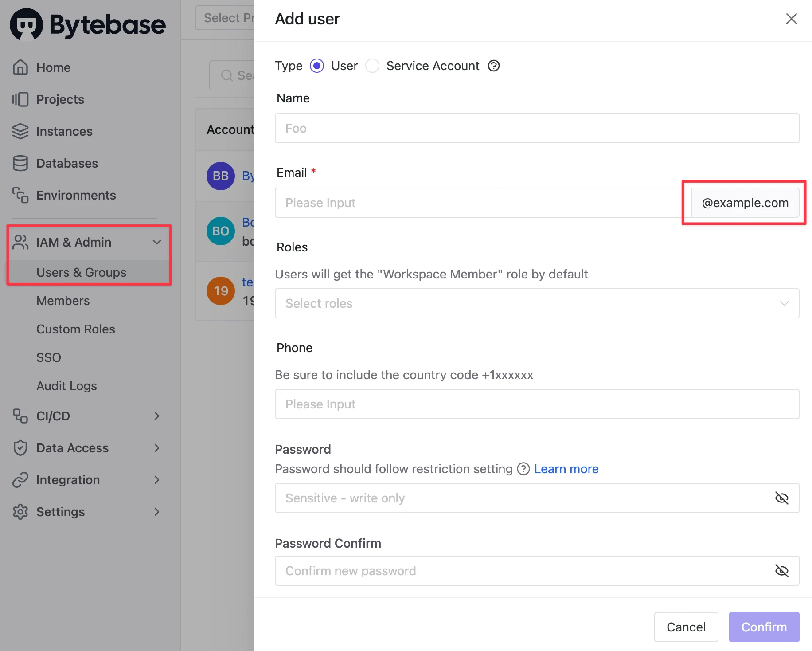
Task: Click the Data Access shield icon
Action: click(x=20, y=448)
